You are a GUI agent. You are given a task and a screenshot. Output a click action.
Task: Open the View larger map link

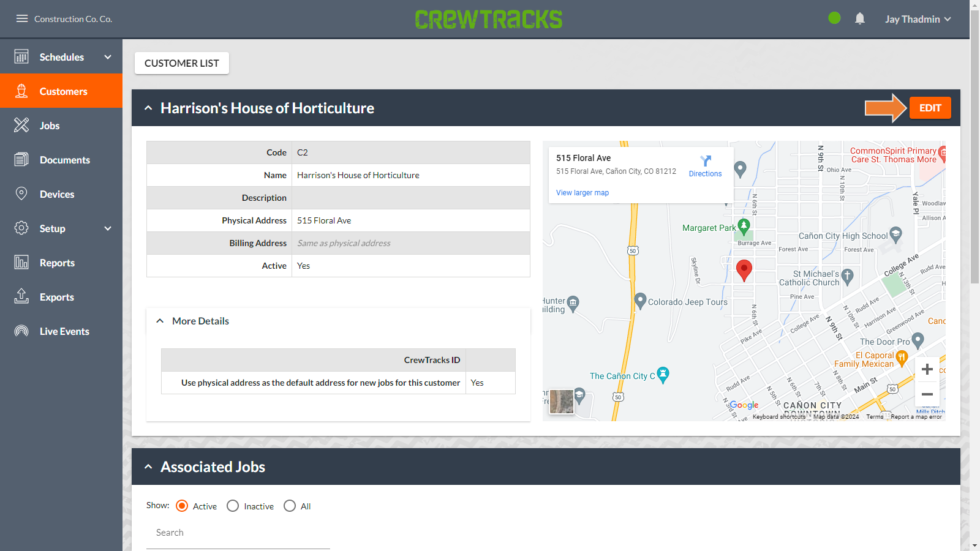click(582, 193)
